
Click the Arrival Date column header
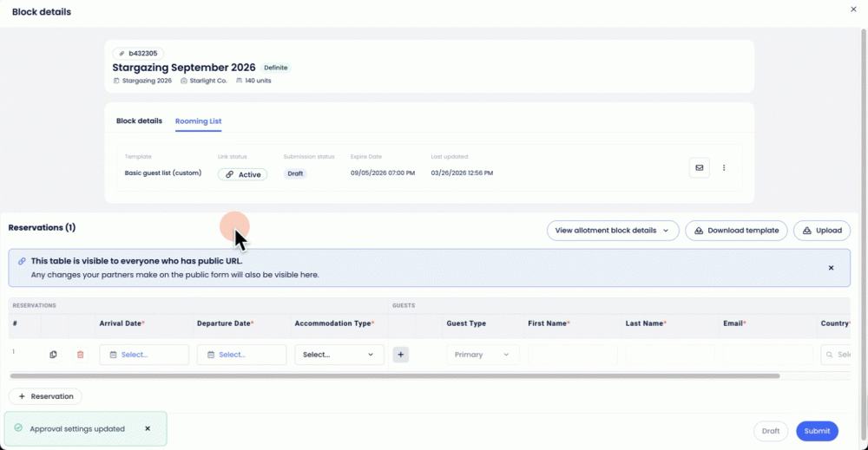click(122, 323)
